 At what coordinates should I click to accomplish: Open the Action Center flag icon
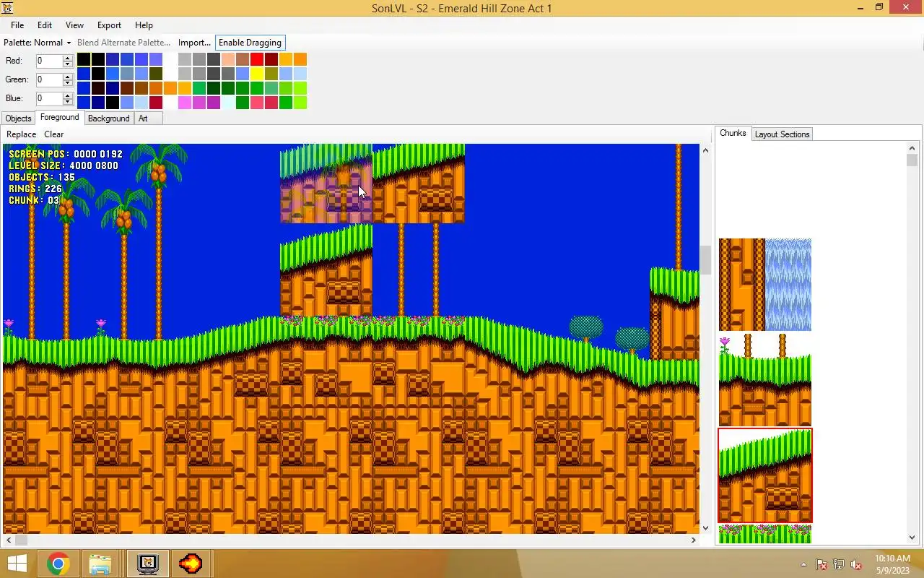click(x=821, y=564)
